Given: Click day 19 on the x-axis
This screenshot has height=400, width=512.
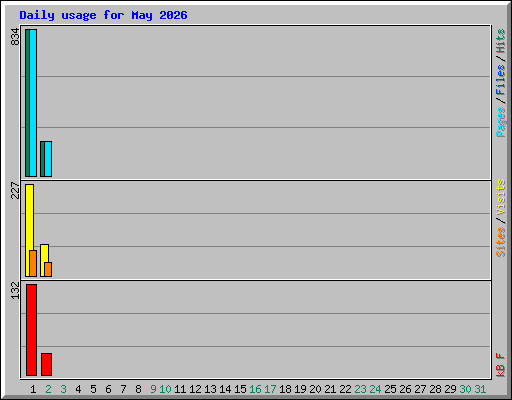Looking at the screenshot, I should 300,389.
